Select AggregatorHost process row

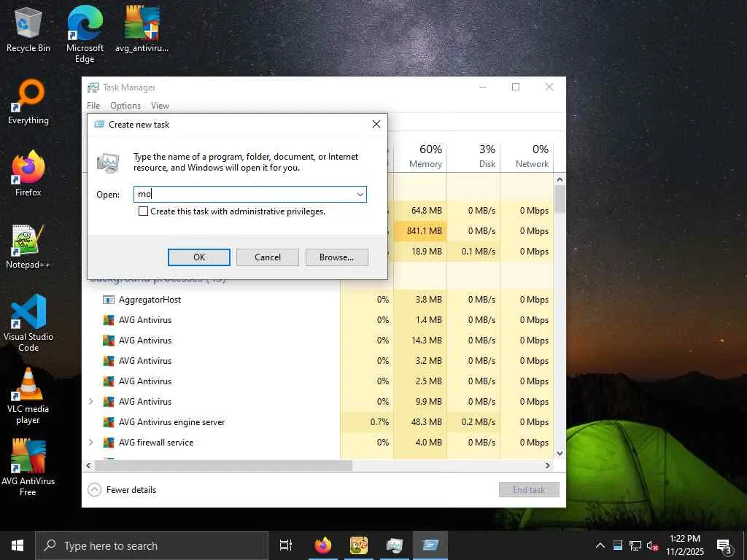tap(318, 300)
